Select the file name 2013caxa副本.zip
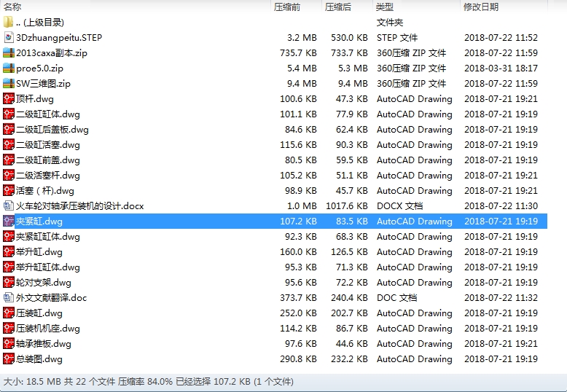This screenshot has height=392, width=567. (x=52, y=53)
